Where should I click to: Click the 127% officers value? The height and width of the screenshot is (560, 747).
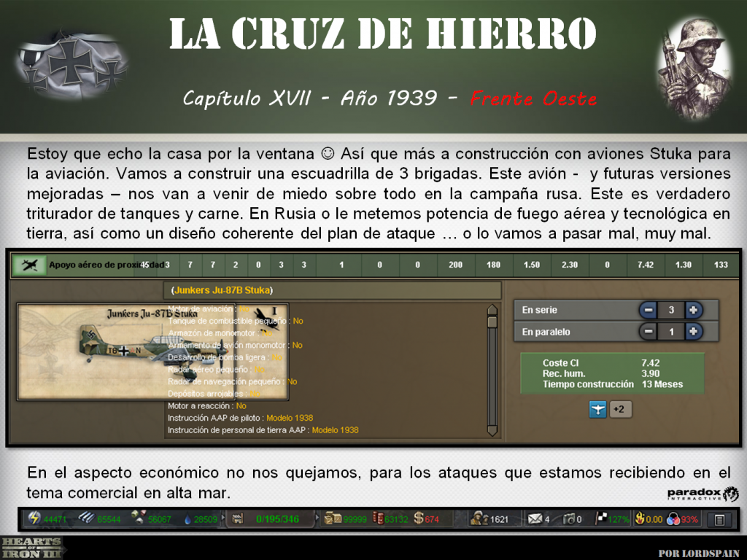tap(619, 519)
